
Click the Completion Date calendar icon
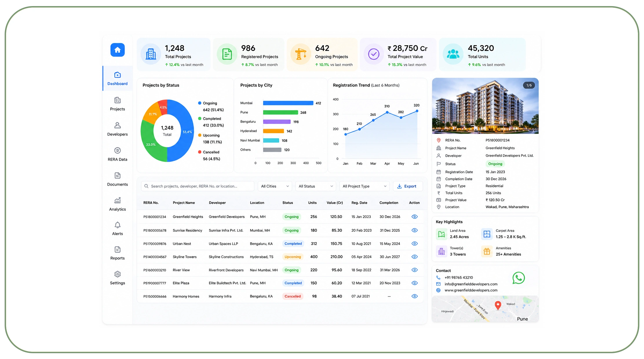(439, 179)
